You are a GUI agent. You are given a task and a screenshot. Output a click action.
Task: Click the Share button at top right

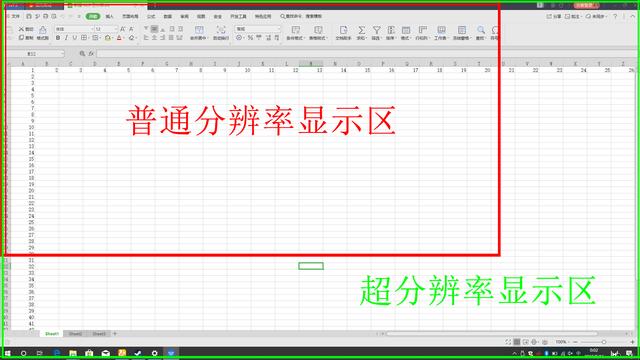click(554, 16)
